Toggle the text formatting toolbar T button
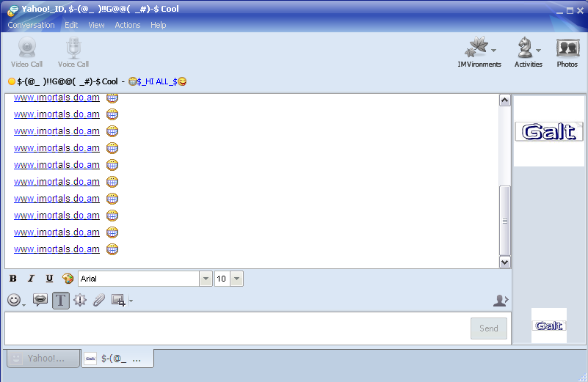This screenshot has height=382, width=588. (x=61, y=301)
